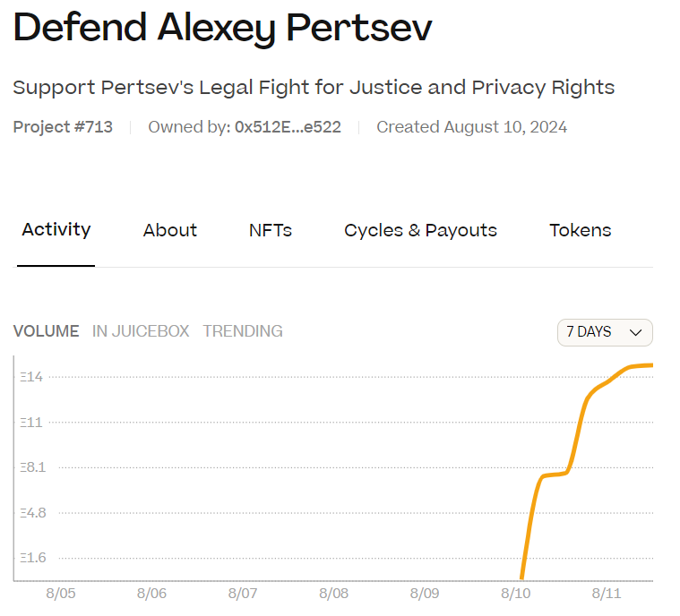The height and width of the screenshot is (616, 680).
Task: Pick the 8/08 date axis marker
Action: click(x=333, y=594)
